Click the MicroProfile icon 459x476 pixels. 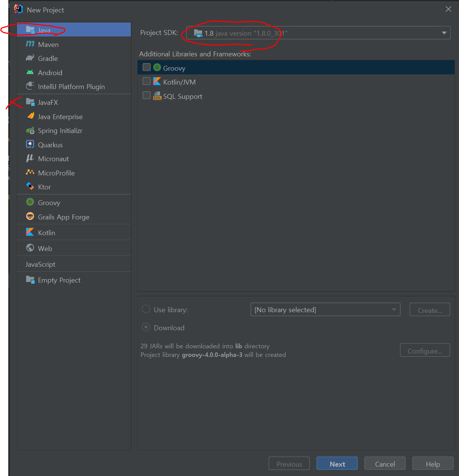(x=30, y=172)
